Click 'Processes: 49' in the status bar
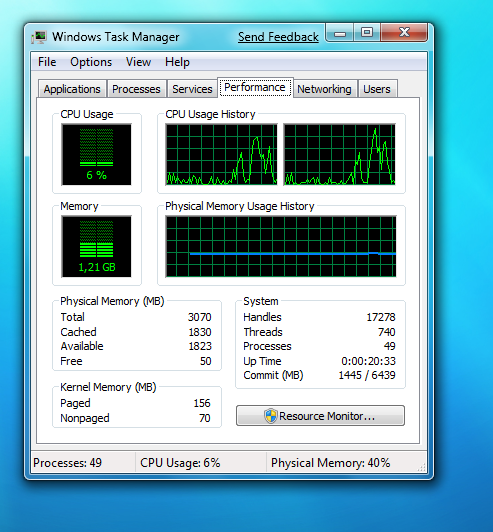This screenshot has height=532, width=493. click(68, 463)
